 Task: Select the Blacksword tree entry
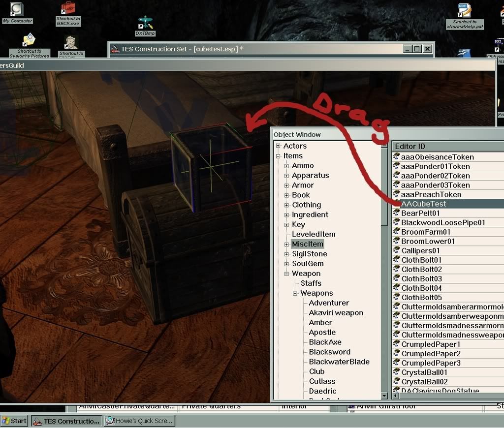point(329,352)
